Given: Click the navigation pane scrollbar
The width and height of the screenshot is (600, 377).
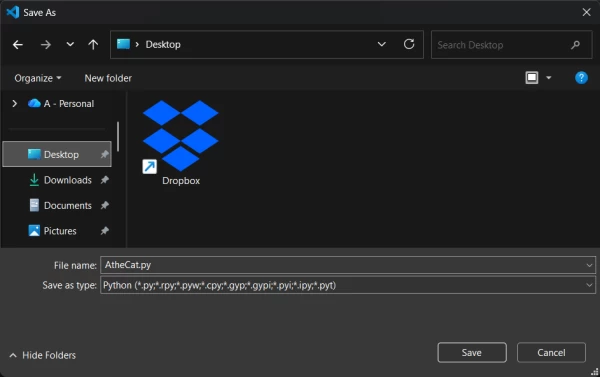Looking at the screenshot, I should coord(118,136).
